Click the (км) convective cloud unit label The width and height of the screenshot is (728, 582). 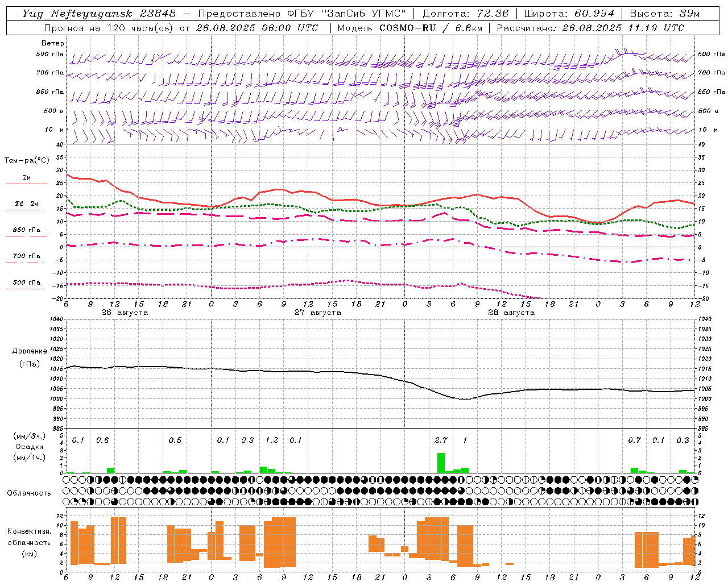[x=29, y=554]
